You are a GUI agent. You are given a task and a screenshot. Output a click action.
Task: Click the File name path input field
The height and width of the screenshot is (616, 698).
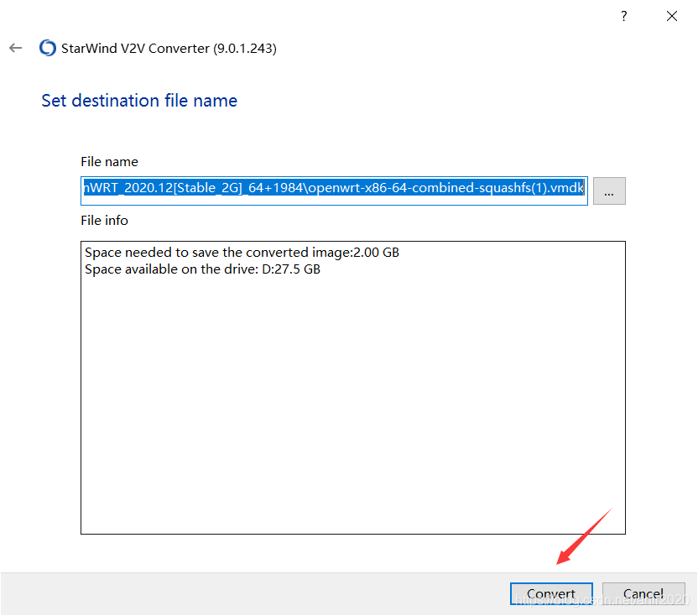(x=334, y=191)
